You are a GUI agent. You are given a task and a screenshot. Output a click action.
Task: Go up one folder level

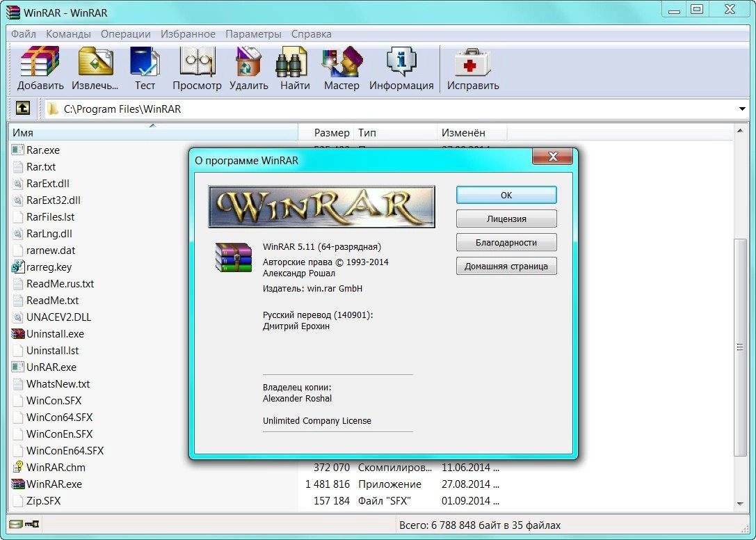pyautogui.click(x=23, y=109)
